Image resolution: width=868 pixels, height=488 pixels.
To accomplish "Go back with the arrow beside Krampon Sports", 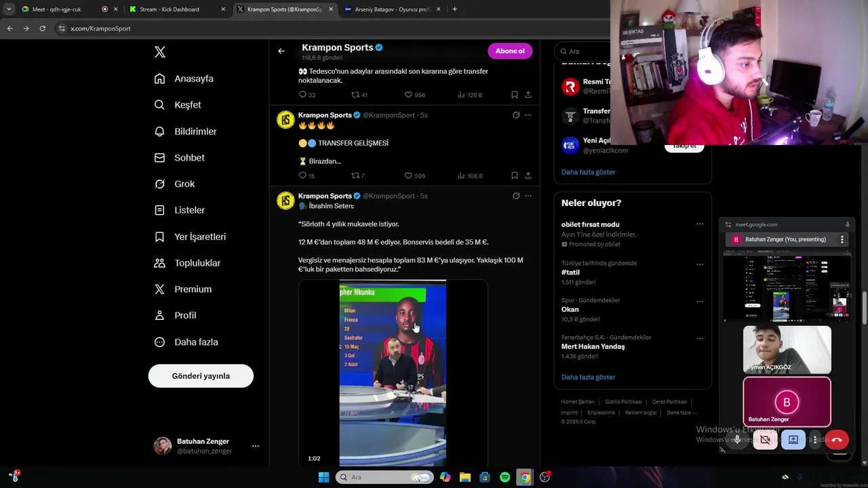I will (x=281, y=51).
